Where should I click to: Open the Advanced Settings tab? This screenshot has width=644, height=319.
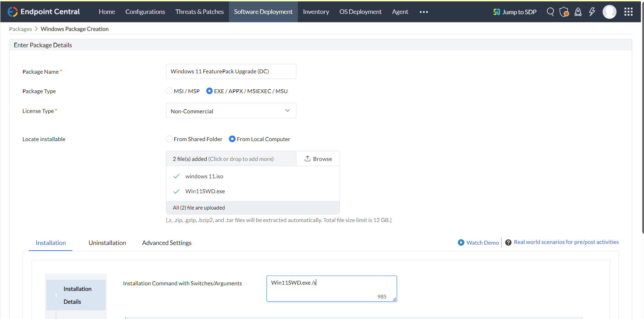[x=167, y=243]
